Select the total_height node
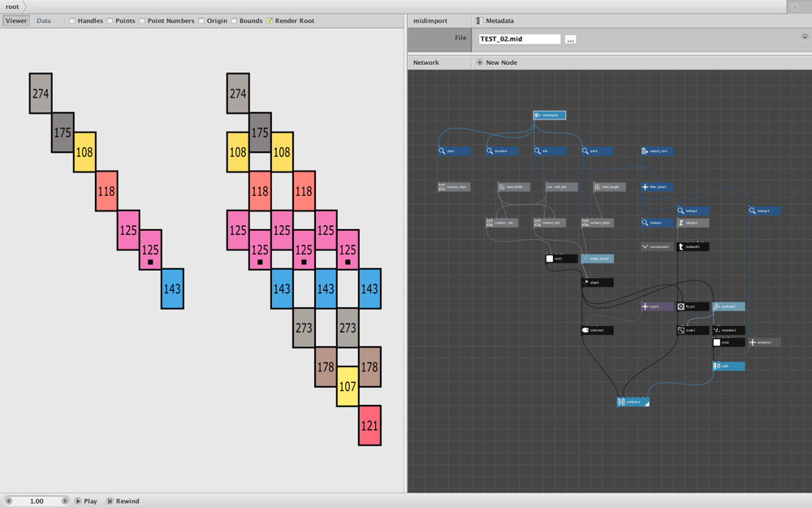The image size is (812, 508). coord(610,187)
